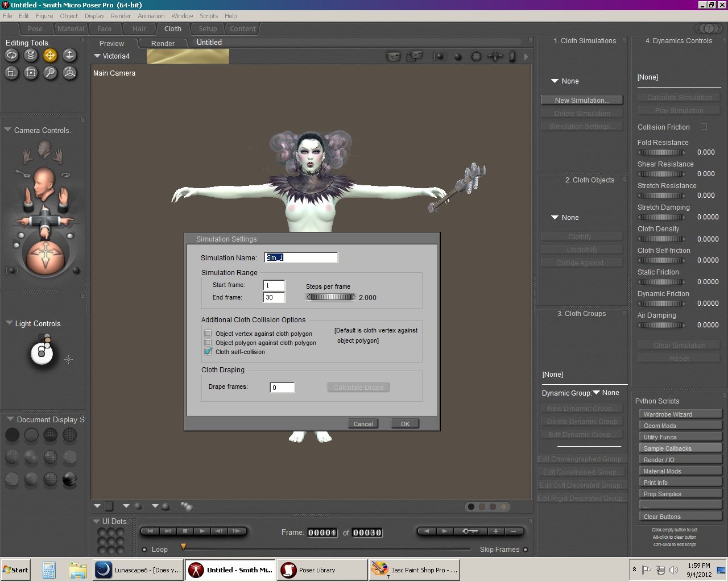
Task: Switch to the Material room tab
Action: 71,29
